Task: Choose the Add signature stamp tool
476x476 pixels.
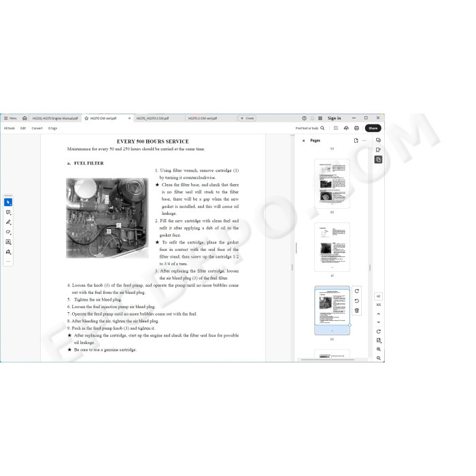Action: pos(8,252)
